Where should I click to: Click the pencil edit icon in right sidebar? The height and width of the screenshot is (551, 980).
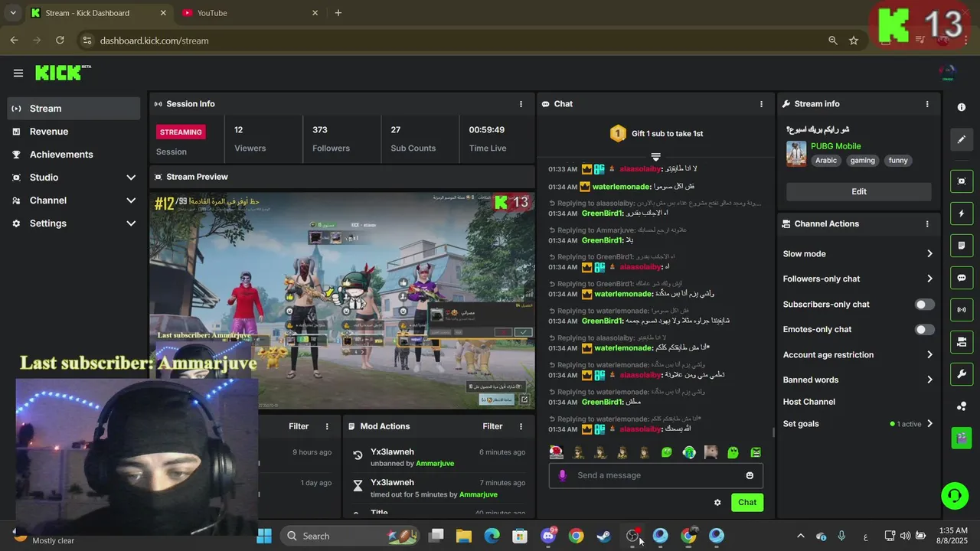click(x=962, y=140)
